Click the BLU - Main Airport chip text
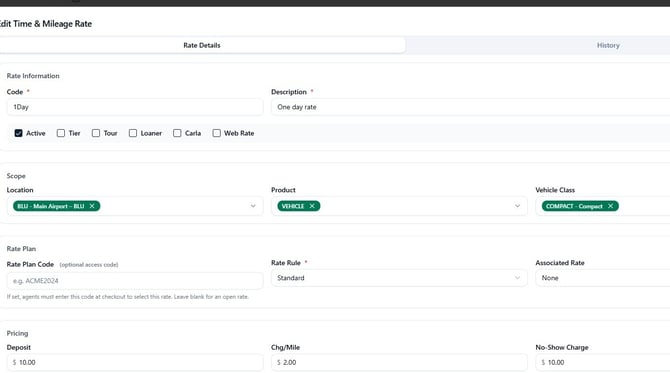 pos(51,206)
